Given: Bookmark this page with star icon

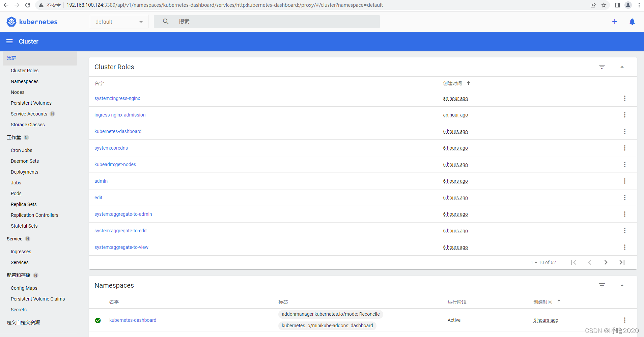Looking at the screenshot, I should point(604,5).
